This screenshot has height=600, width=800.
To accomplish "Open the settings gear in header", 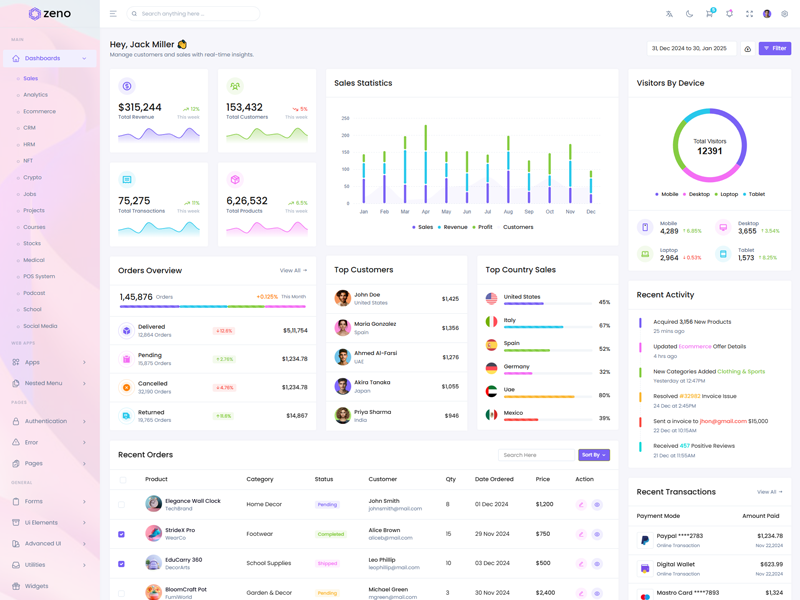I will 785,14.
